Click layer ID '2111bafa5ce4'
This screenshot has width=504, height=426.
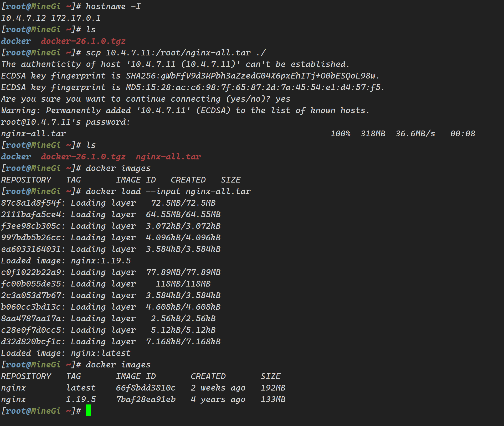(x=31, y=214)
